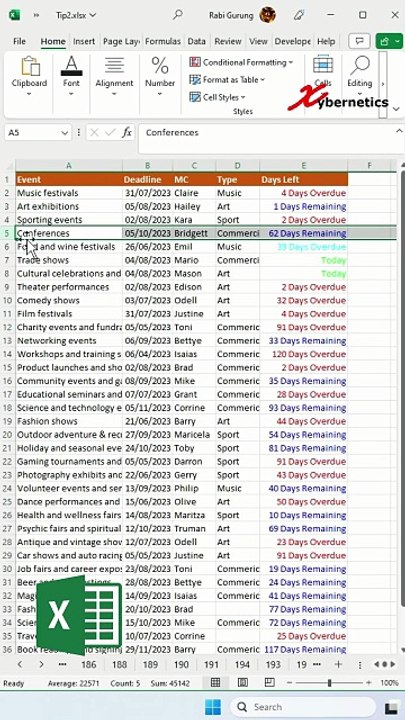This screenshot has height=720, width=405.
Task: Open the Font group
Action: click(x=71, y=76)
